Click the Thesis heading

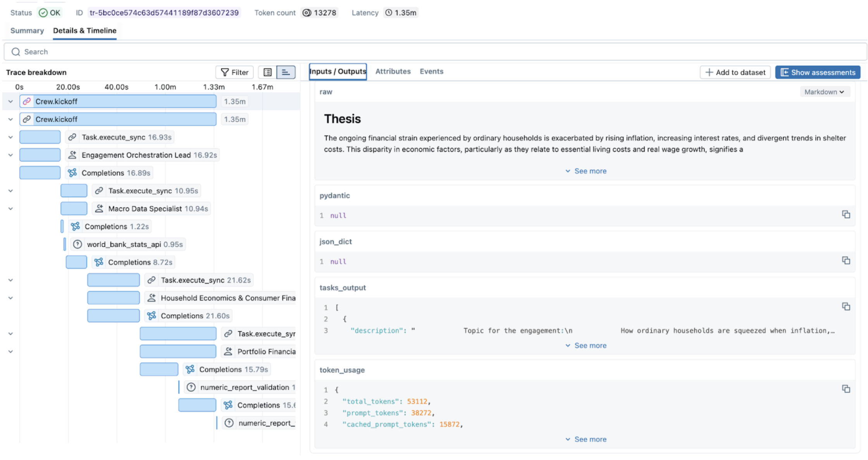pos(343,119)
